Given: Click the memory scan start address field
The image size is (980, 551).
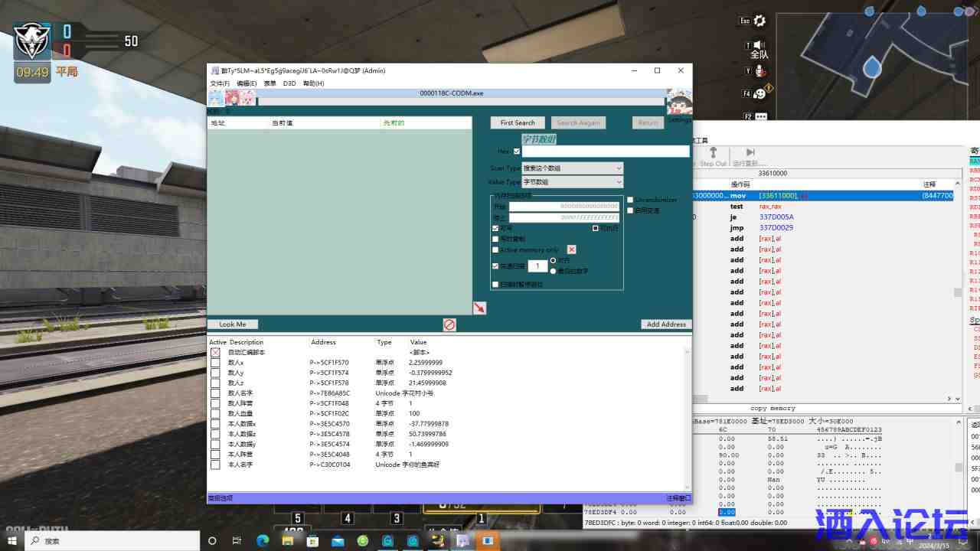Looking at the screenshot, I should pyautogui.click(x=564, y=207).
